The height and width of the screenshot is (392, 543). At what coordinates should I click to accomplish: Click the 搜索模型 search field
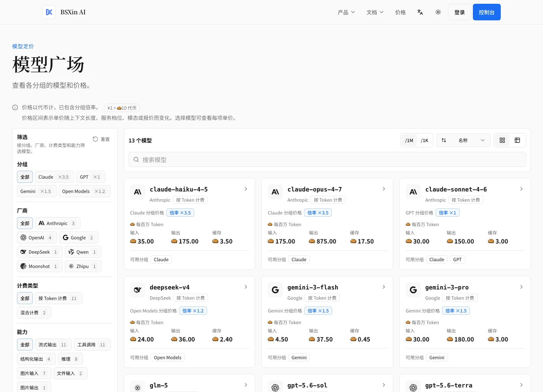pyautogui.click(x=327, y=159)
